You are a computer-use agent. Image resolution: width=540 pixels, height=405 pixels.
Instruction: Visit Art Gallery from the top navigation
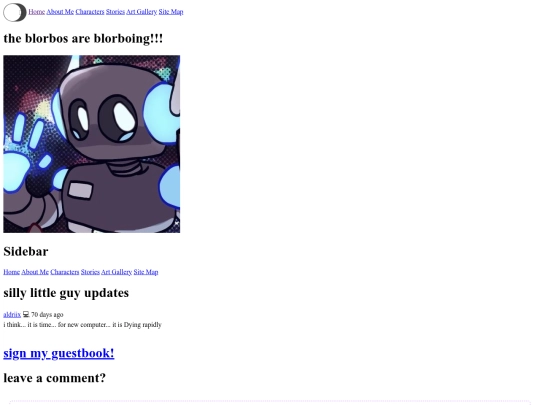[x=142, y=12]
